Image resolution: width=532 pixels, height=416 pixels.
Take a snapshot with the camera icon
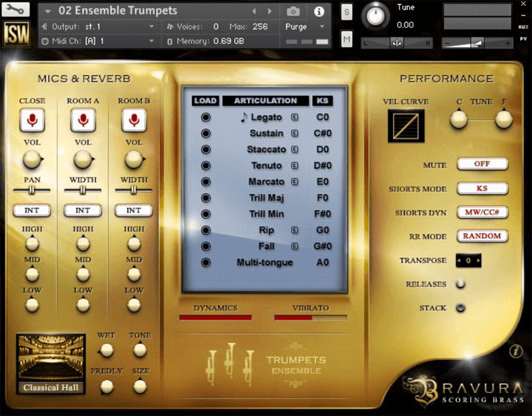coord(293,12)
